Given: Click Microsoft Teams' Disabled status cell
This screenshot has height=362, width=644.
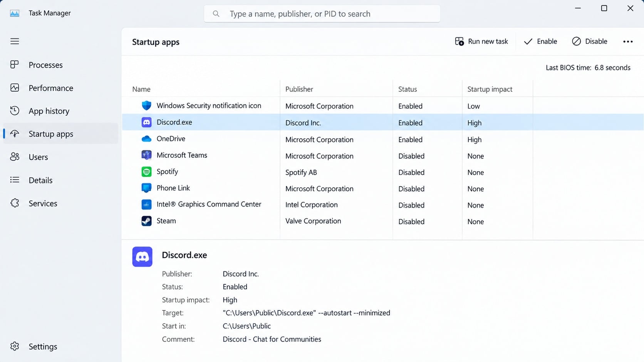Looking at the screenshot, I should (x=411, y=156).
